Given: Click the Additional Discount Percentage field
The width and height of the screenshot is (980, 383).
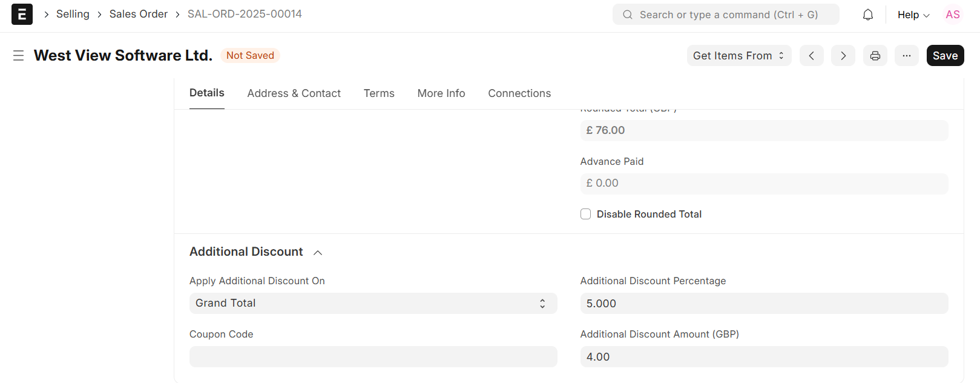Looking at the screenshot, I should 763,303.
